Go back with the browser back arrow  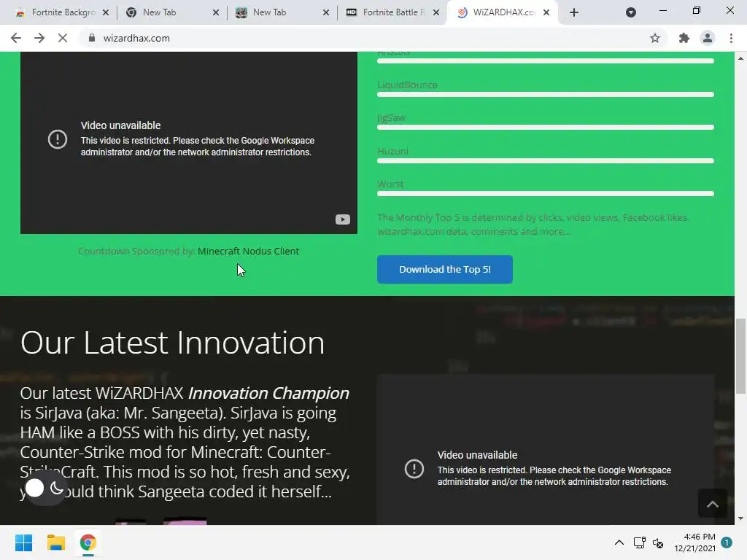pos(16,38)
